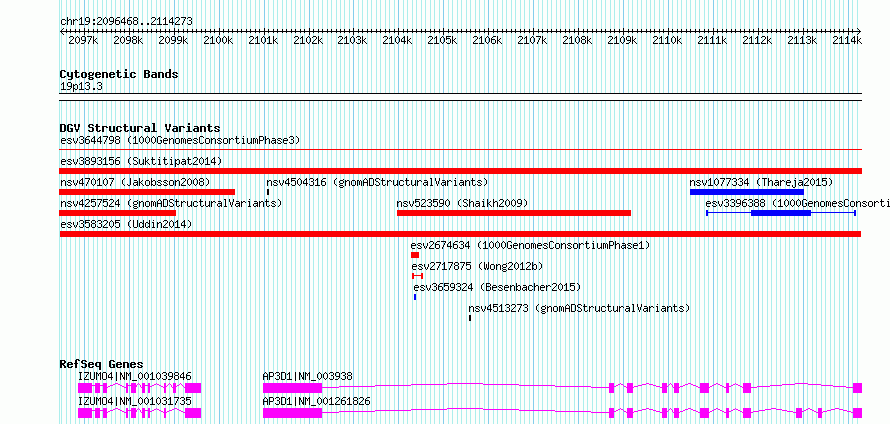This screenshot has height=424, width=890.
Task: Click the red bar under esv3583205
Action: click(460, 234)
